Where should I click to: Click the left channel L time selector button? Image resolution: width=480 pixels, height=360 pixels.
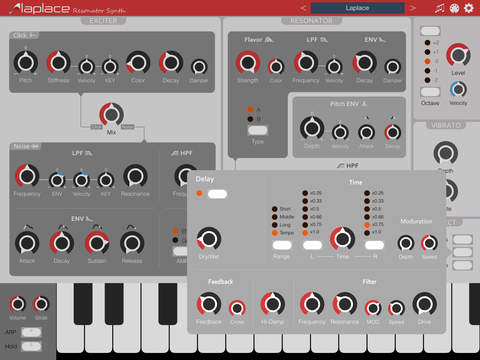(312, 245)
